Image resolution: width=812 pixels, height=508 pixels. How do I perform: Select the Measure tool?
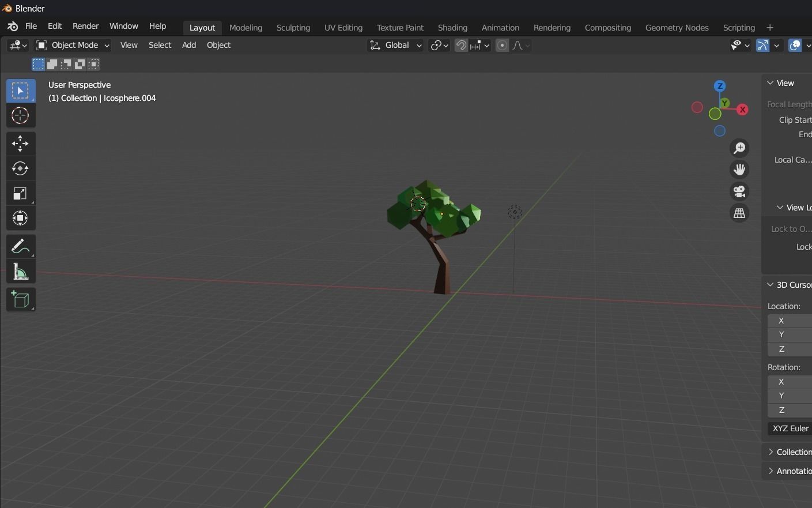coord(21,271)
